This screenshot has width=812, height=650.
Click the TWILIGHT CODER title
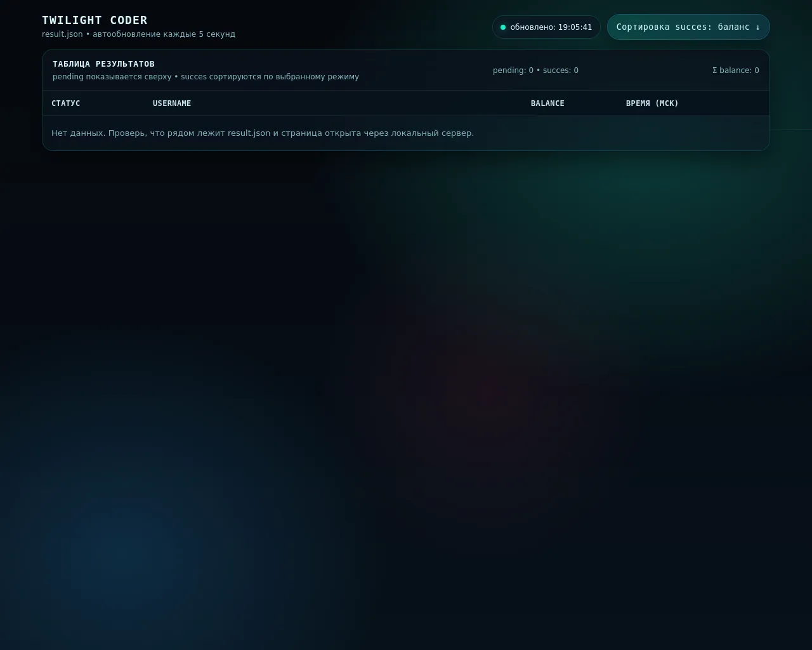point(95,20)
